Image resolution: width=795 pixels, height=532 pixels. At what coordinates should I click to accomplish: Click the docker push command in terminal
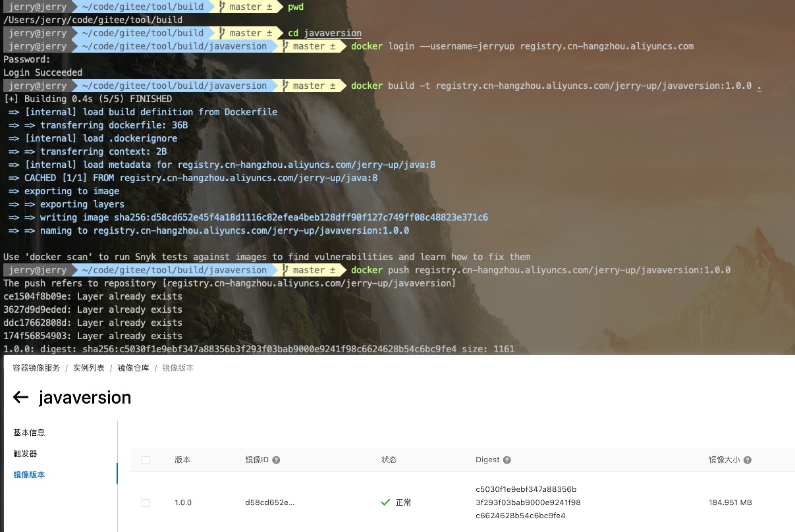(540, 270)
